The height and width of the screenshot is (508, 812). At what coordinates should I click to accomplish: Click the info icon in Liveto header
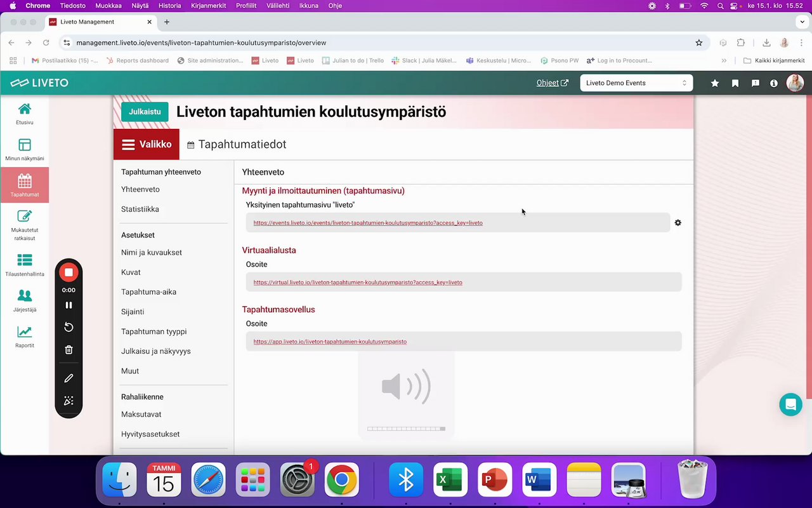[774, 83]
